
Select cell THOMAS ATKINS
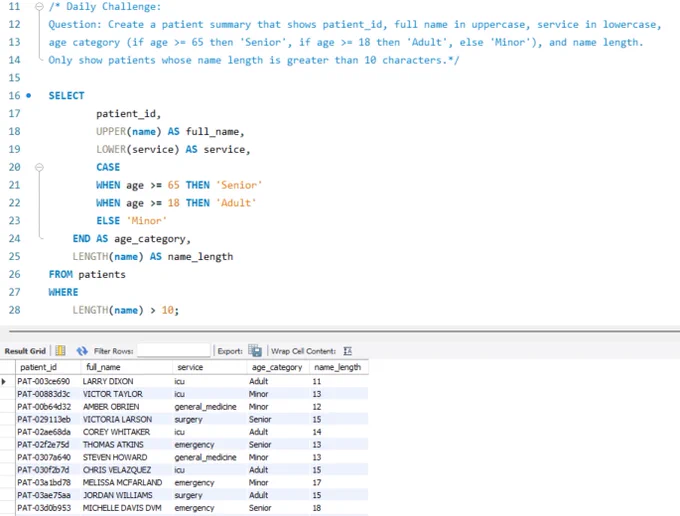tap(113, 444)
